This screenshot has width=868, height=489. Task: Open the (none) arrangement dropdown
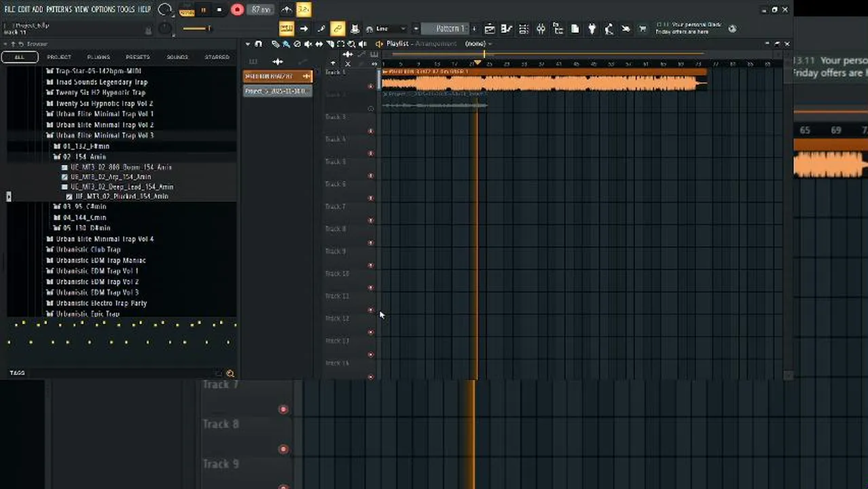(x=479, y=43)
